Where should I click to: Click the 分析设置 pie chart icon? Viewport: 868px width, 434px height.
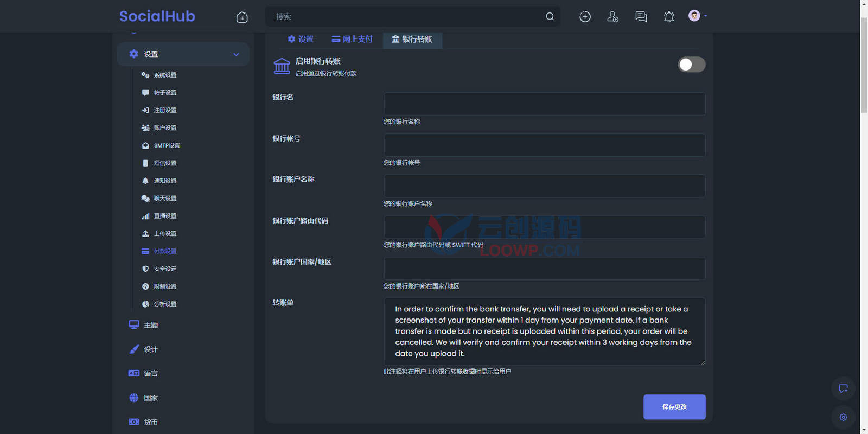pyautogui.click(x=145, y=304)
